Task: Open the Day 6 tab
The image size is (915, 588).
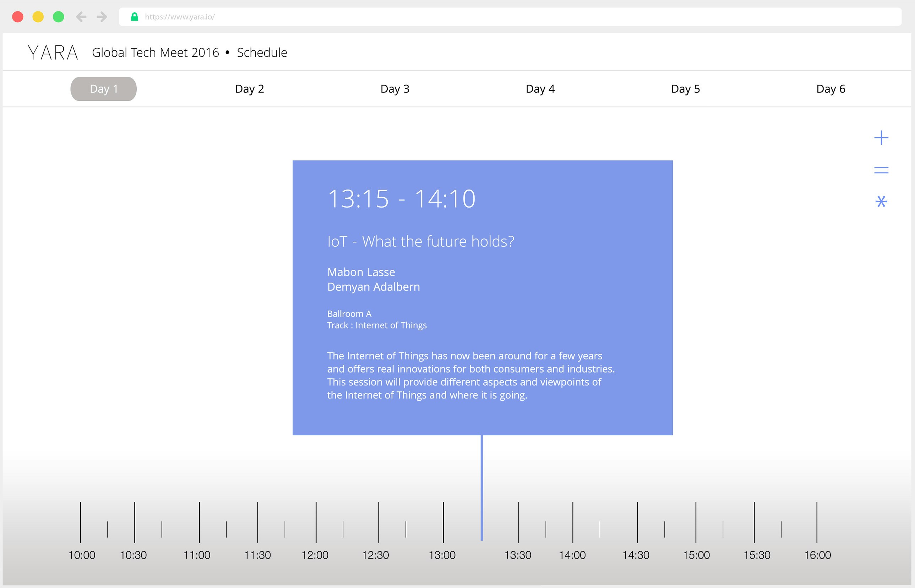Action: [830, 89]
